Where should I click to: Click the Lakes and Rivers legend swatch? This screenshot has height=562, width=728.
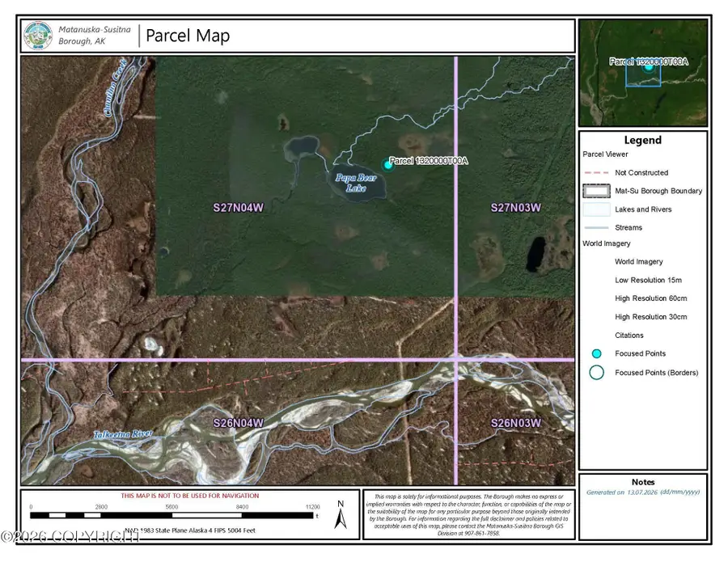(x=597, y=209)
